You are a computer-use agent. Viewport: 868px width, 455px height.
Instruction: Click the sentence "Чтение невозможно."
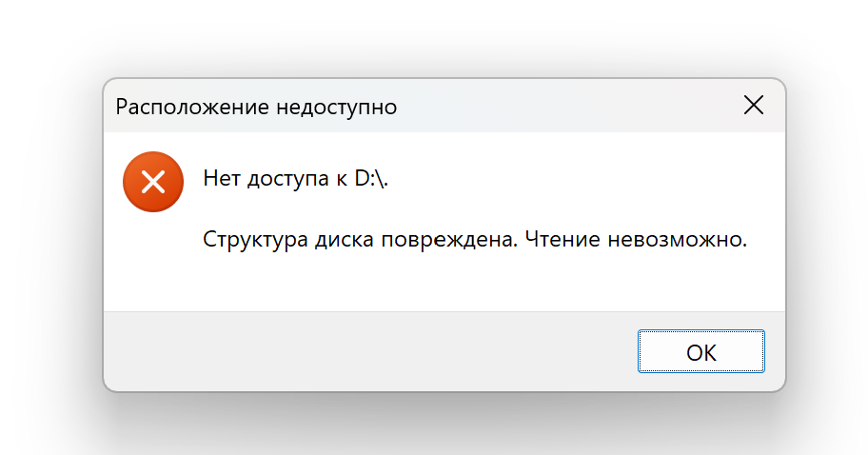pyautogui.click(x=637, y=240)
